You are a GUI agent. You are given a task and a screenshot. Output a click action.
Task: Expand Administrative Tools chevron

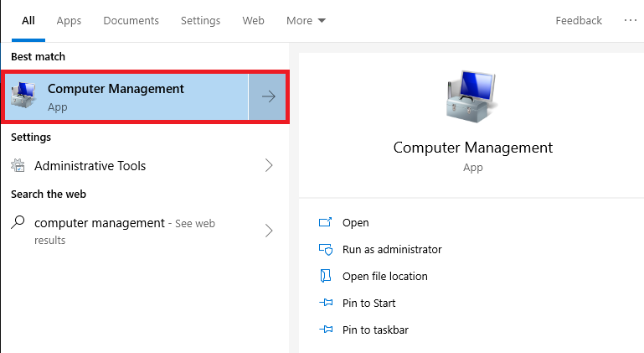(x=269, y=165)
